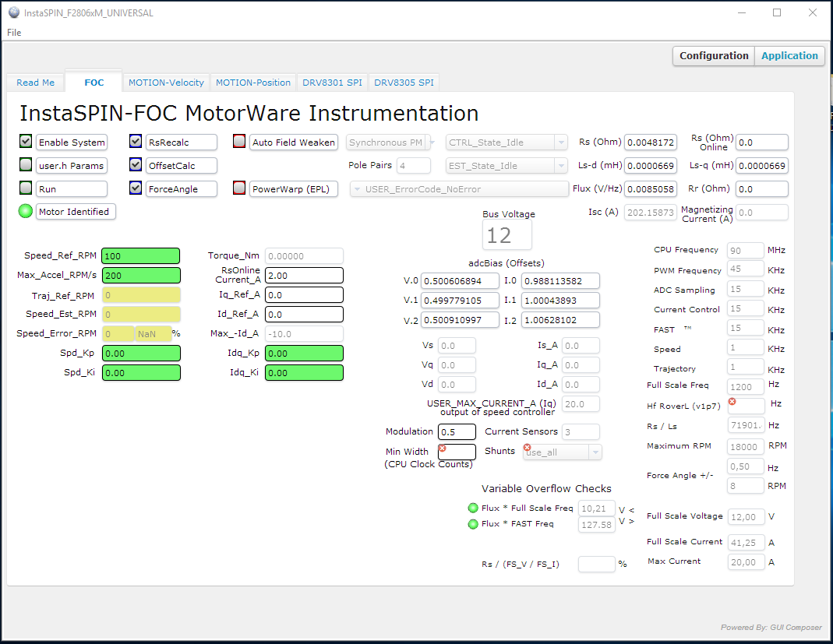Click the green Motor Identified indicator LED
Screen dimensions: 833x644
point(26,211)
